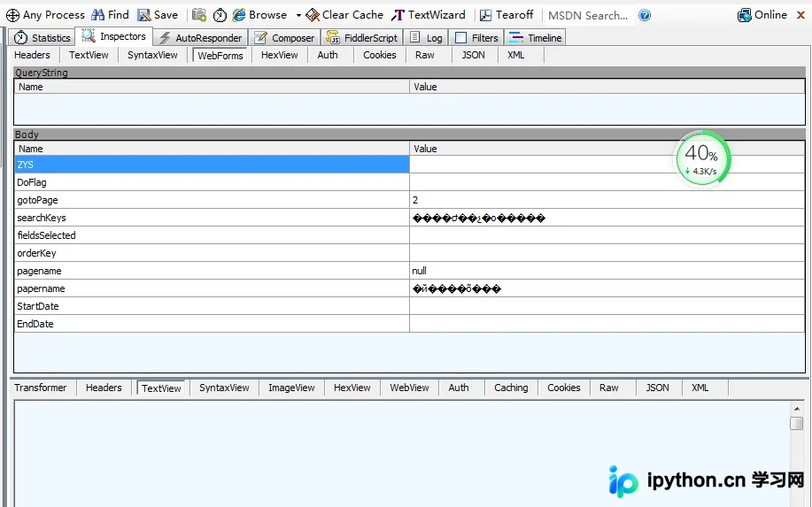The image size is (812, 507).
Task: Click QueryString Name column header
Action: coord(212,87)
